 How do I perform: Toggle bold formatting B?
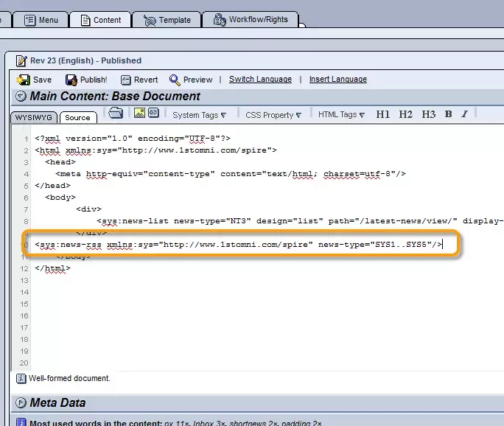click(449, 114)
